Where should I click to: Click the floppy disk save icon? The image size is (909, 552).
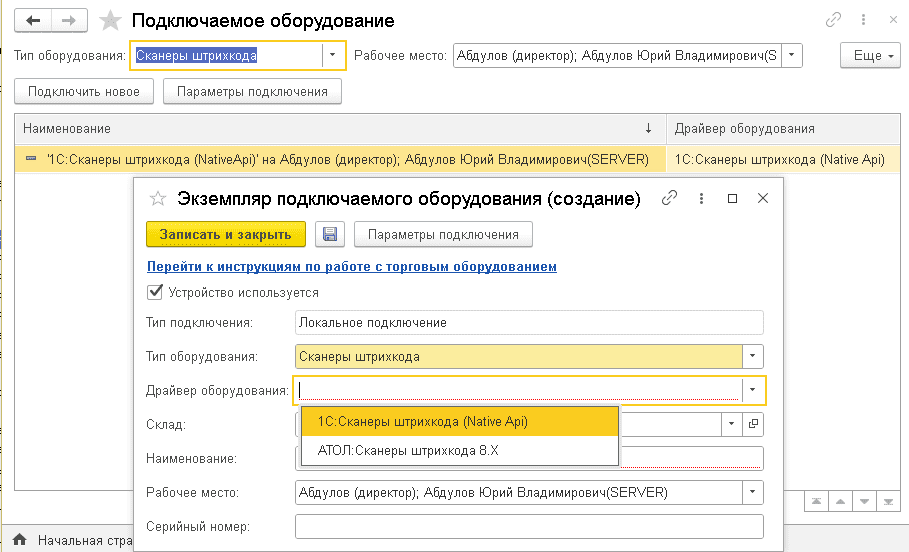330,235
